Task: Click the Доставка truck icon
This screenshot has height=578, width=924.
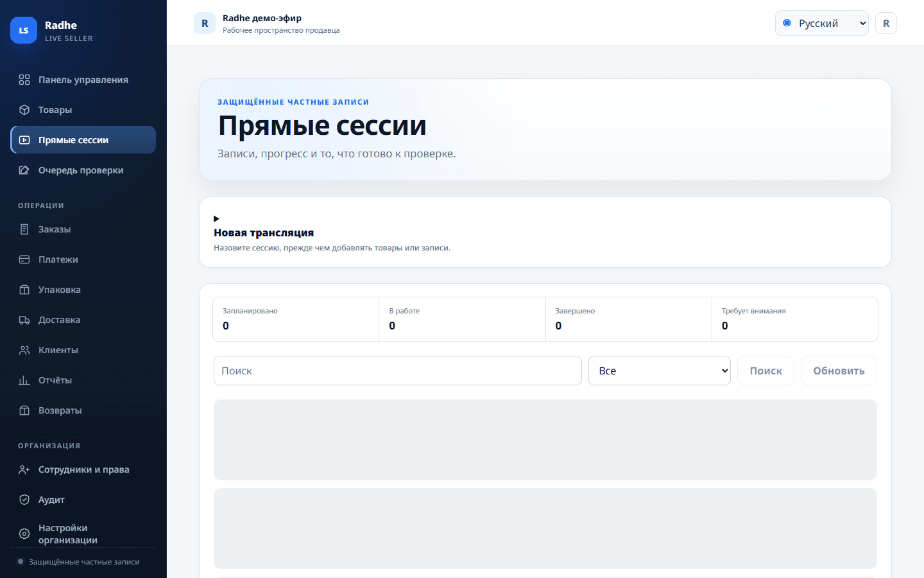Action: tap(24, 320)
